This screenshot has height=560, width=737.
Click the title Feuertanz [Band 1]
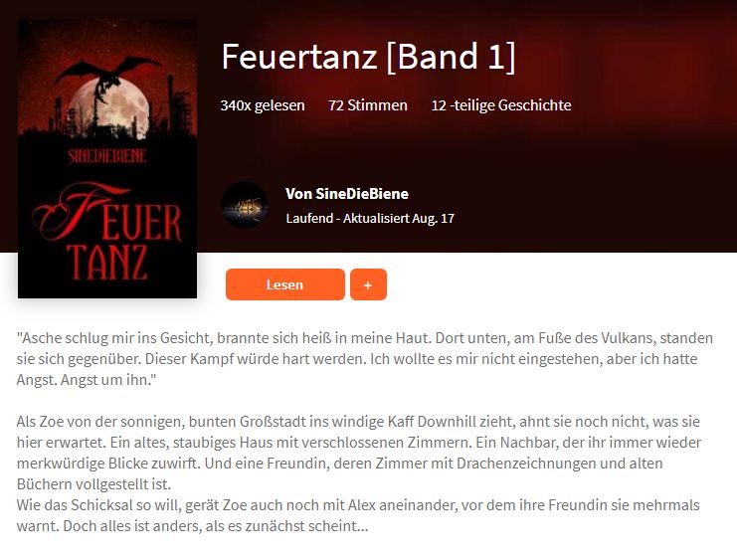(x=368, y=57)
